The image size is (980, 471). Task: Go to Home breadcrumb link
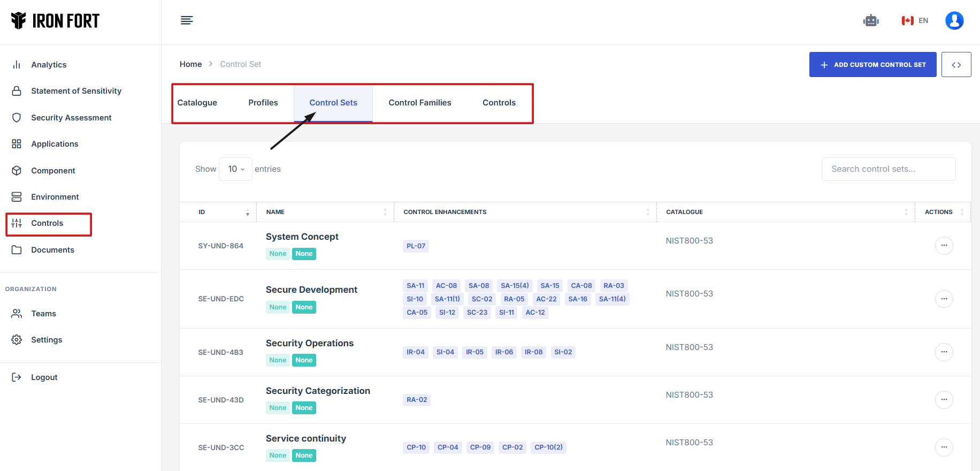point(190,64)
